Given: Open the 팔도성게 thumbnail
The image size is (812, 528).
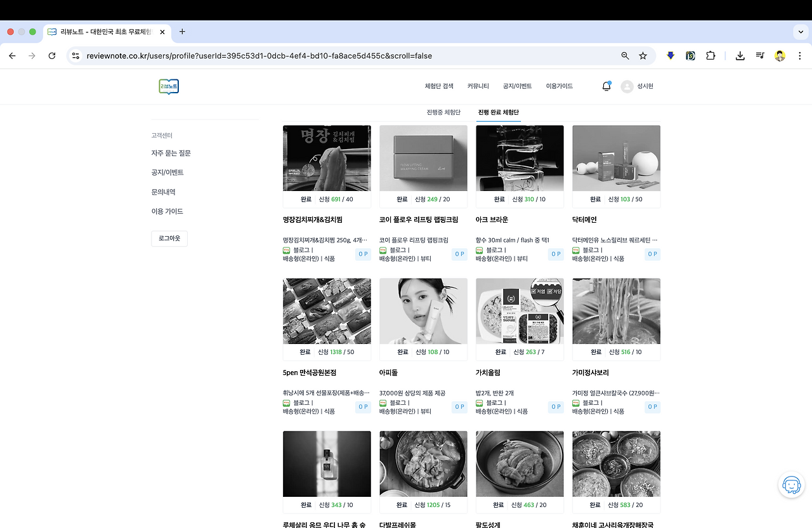Looking at the screenshot, I should click(520, 464).
